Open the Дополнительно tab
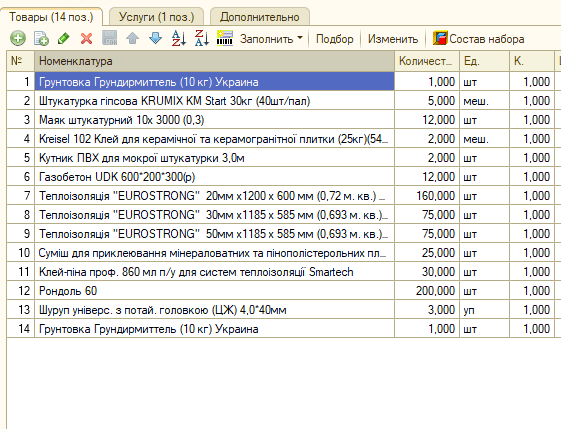Screen dimensions: 561x429 point(260,17)
